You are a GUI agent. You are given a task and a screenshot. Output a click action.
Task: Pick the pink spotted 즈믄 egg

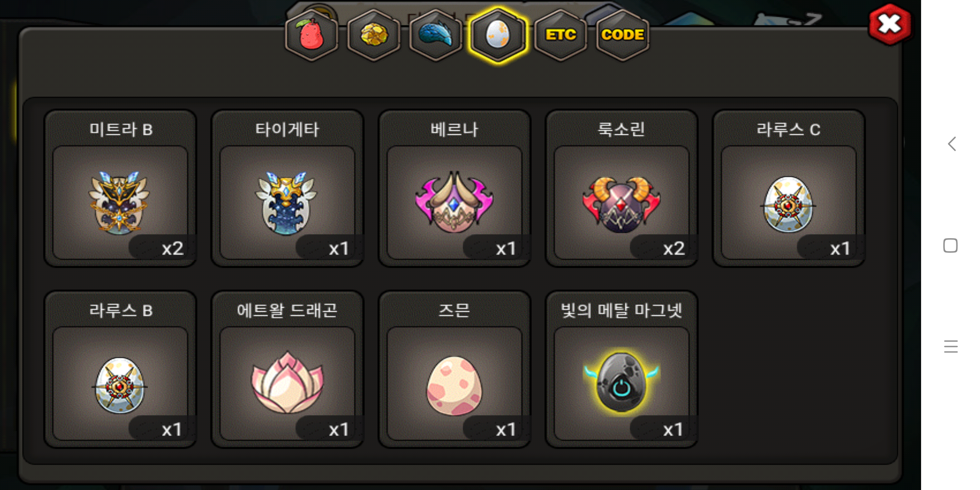click(x=454, y=369)
